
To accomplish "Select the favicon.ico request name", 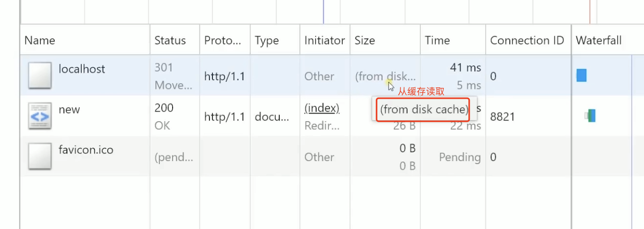I will click(86, 150).
